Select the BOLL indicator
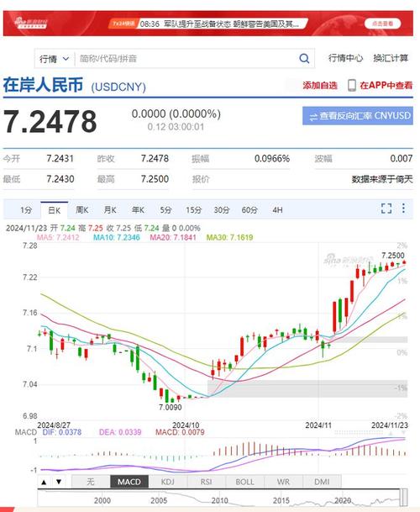Viewport: 420px width, 512px height. pyautogui.click(x=244, y=482)
